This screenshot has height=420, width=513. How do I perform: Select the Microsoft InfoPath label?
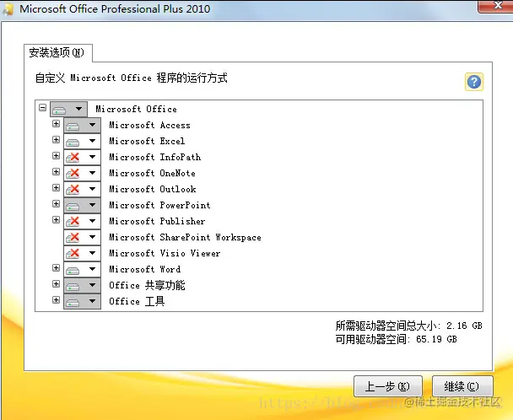click(x=155, y=157)
